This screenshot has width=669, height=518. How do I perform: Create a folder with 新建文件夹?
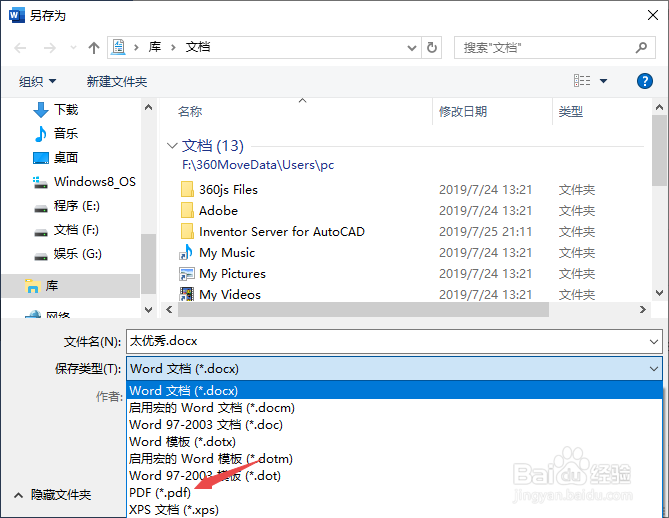tap(117, 81)
